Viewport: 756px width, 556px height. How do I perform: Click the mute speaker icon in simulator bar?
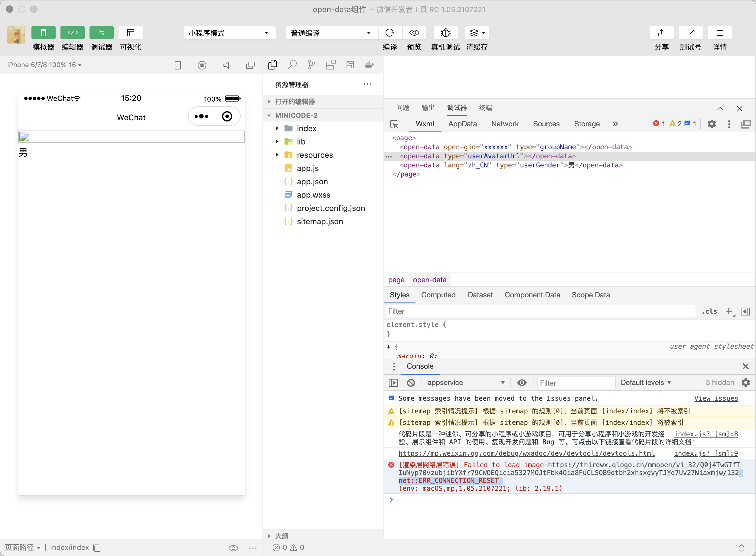(226, 65)
